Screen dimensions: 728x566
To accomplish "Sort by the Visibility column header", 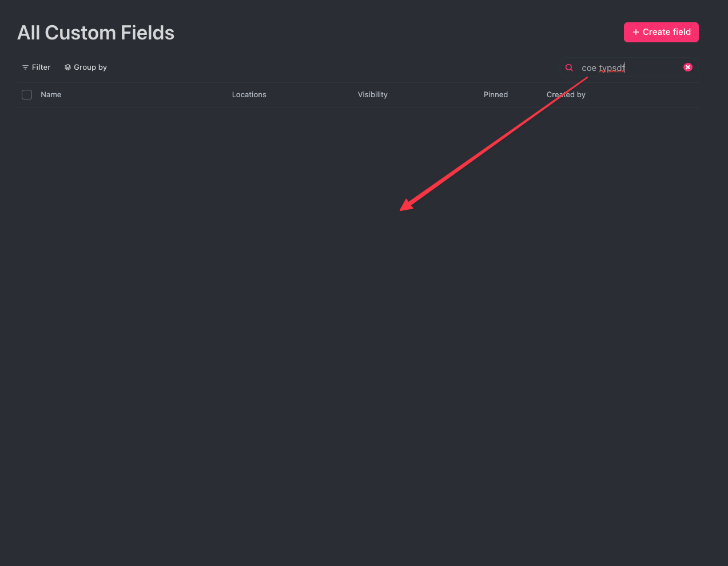I will (x=372, y=95).
